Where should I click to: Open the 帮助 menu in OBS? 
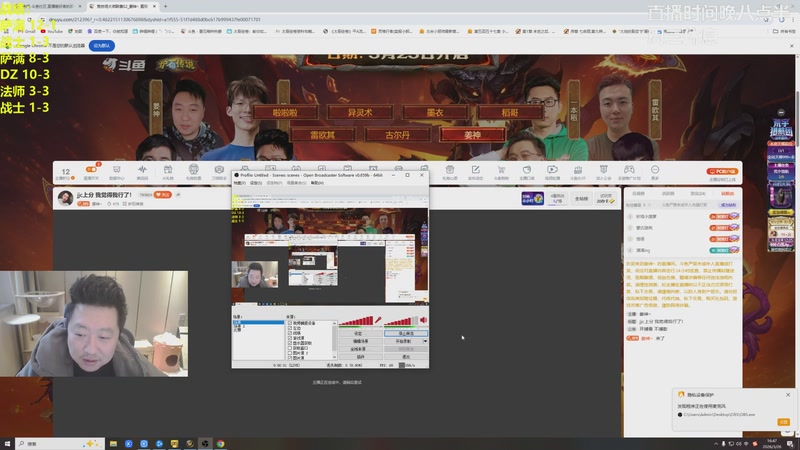317,183
